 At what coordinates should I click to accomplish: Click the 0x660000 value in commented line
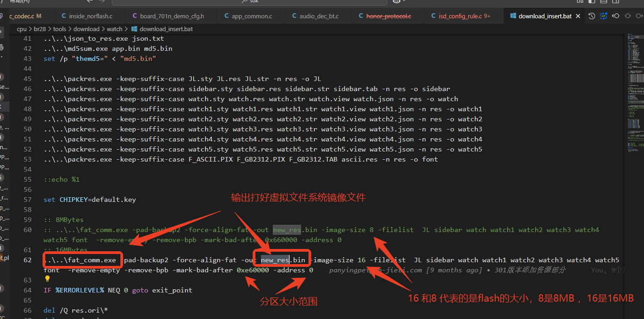(x=280, y=240)
